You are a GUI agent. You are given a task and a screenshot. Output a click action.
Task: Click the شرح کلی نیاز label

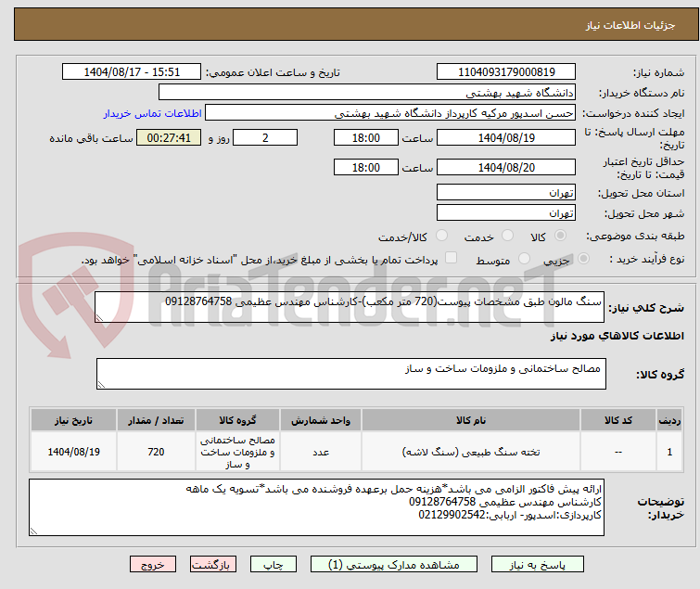click(x=646, y=308)
